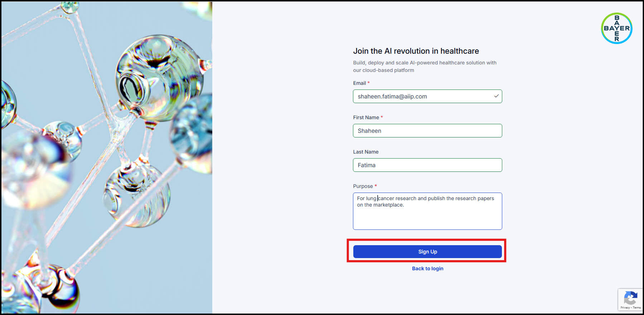The width and height of the screenshot is (644, 315).
Task: Click the "Join the AI revolution in healthcare" heading
Action: [416, 51]
